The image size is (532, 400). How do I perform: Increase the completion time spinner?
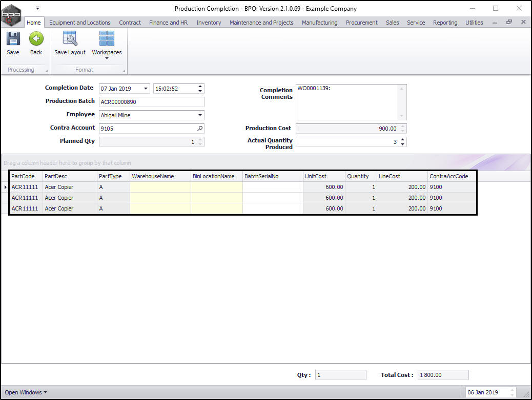200,86
